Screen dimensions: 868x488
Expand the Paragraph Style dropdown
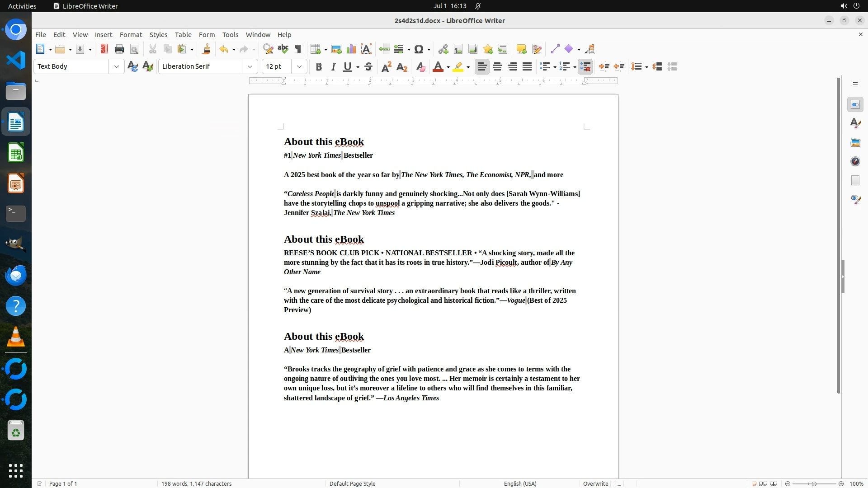point(116,66)
